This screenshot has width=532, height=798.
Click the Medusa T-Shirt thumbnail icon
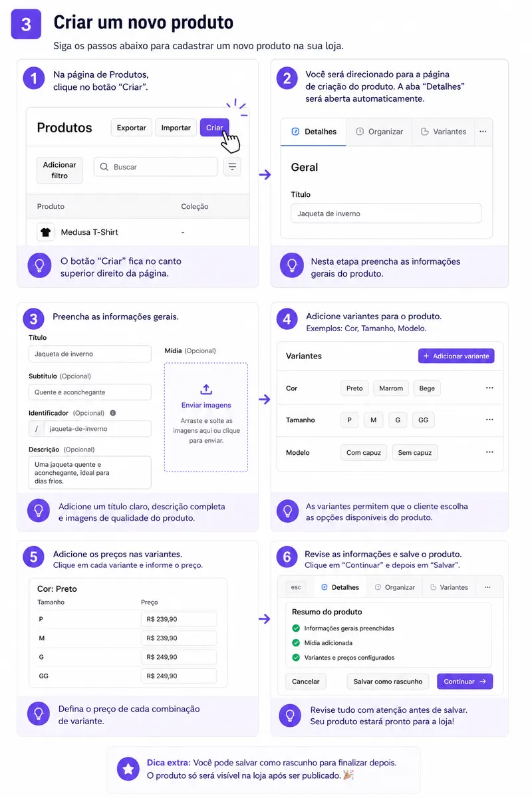click(45, 232)
